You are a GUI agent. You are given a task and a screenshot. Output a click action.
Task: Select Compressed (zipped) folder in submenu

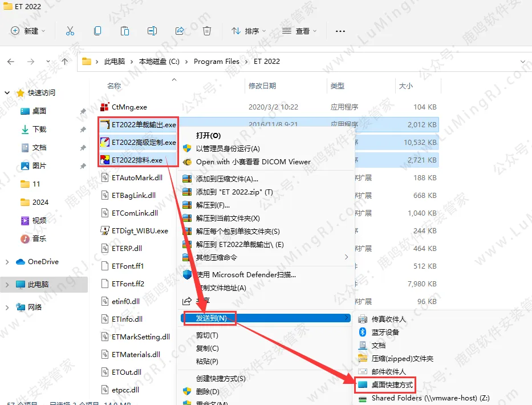(x=403, y=358)
